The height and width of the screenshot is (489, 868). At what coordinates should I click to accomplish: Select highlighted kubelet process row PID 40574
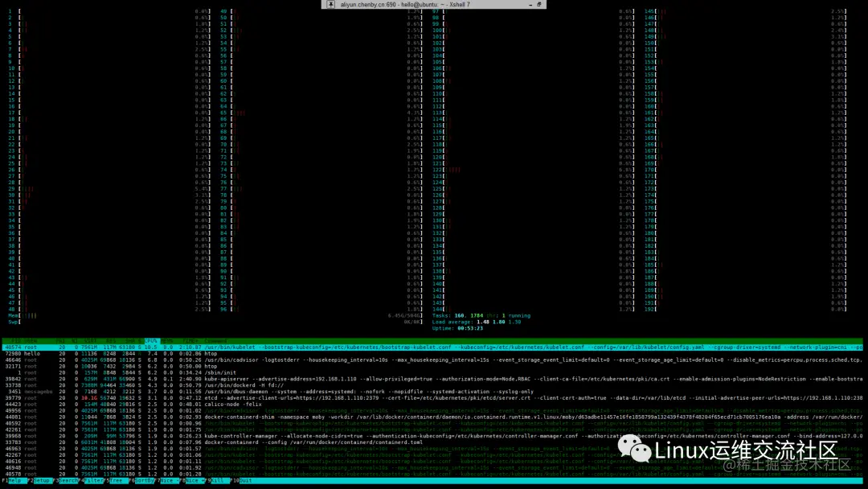(x=433, y=347)
